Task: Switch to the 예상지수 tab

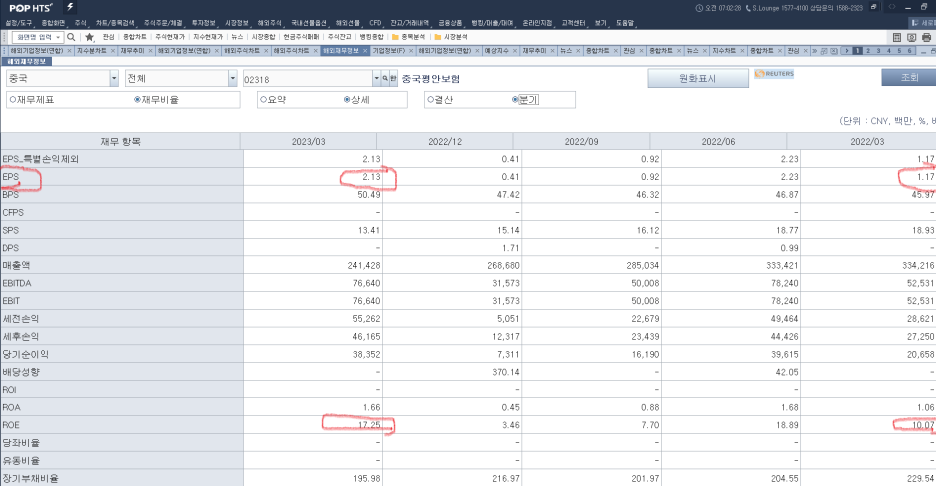Action: 496,51
